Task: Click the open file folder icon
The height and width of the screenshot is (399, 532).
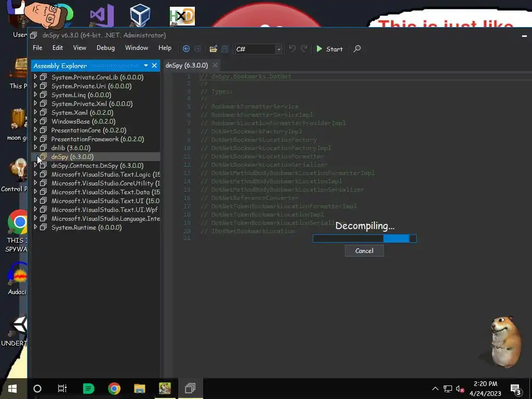Action: tap(213, 49)
